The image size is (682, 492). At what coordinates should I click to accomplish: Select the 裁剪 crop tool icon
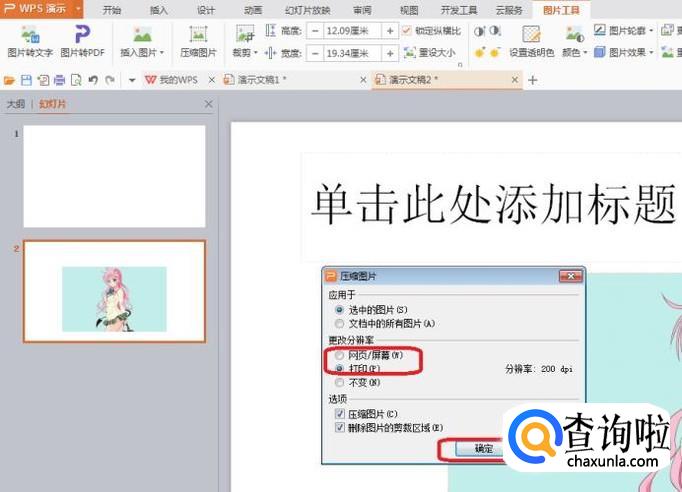245,34
